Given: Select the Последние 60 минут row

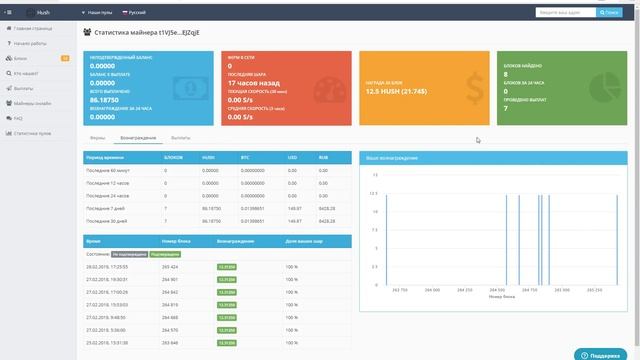Looking at the screenshot, I should point(217,171).
